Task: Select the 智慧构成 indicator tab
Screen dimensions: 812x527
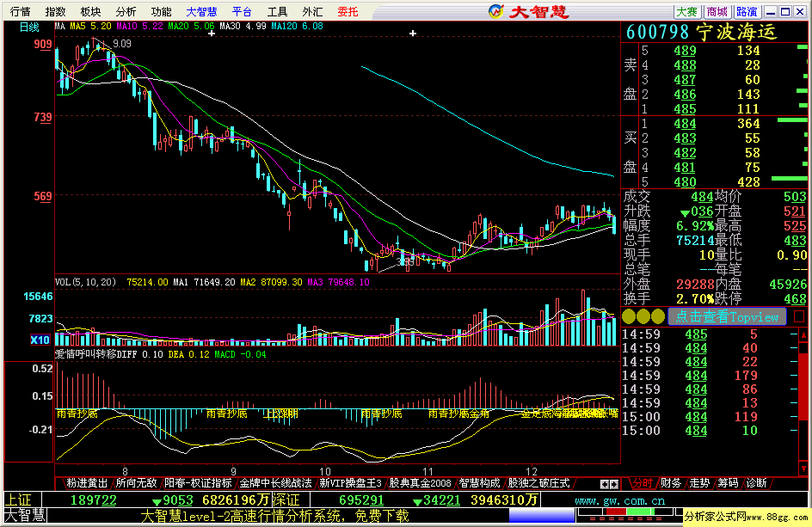Action: (479, 483)
